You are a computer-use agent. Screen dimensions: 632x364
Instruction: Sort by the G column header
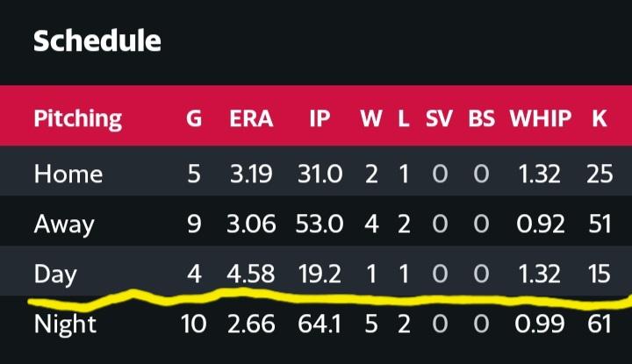(194, 118)
